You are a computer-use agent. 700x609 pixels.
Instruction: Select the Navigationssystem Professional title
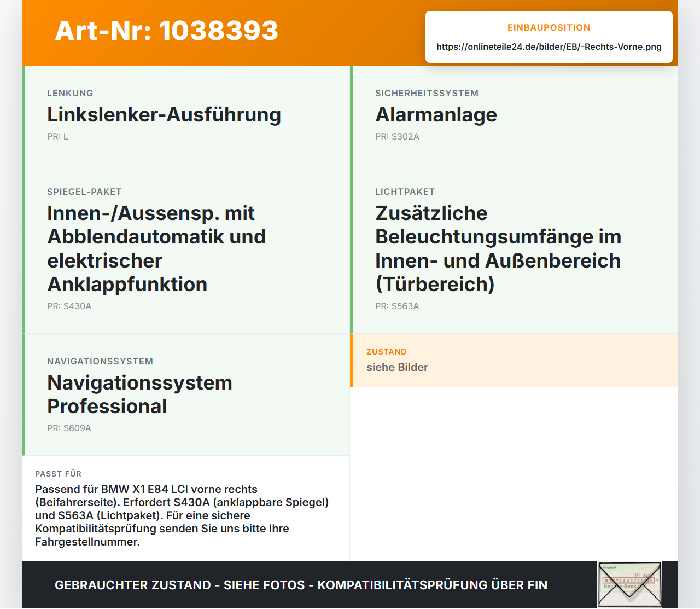[x=139, y=395]
